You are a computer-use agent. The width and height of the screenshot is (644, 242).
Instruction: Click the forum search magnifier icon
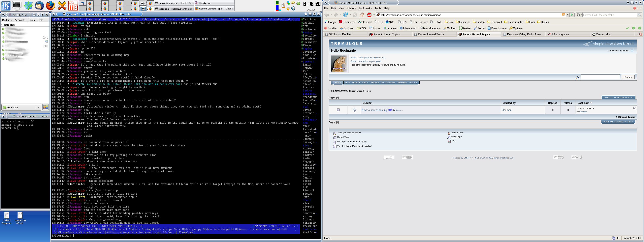pyautogui.click(x=577, y=78)
